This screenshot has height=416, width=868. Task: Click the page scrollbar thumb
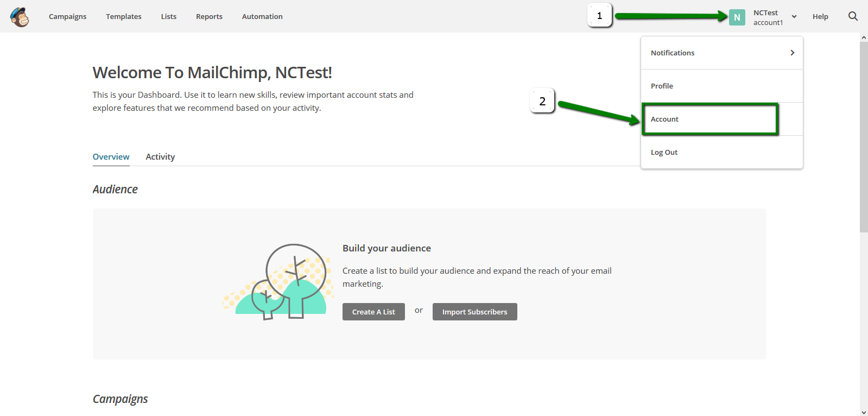[x=864, y=137]
